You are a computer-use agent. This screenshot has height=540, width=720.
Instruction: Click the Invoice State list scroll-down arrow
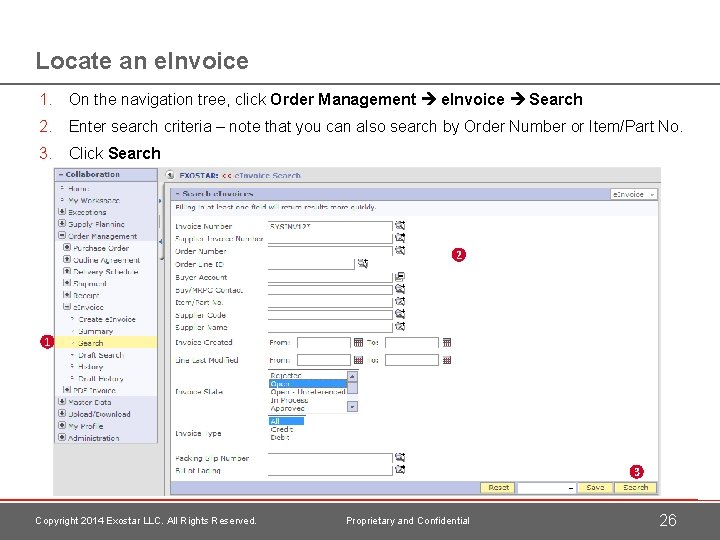pos(352,406)
